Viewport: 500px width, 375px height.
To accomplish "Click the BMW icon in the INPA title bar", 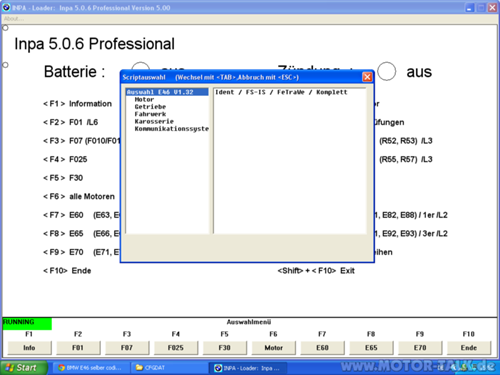I will 6,7.
